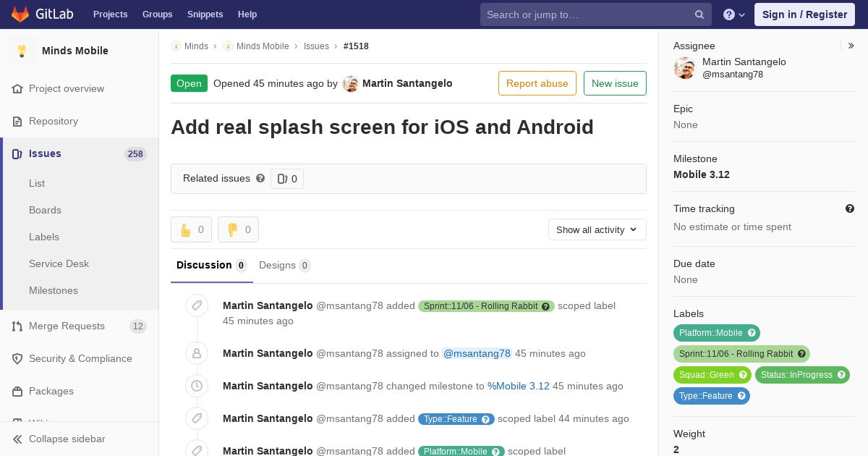Click Time tracking help icon

pos(850,208)
